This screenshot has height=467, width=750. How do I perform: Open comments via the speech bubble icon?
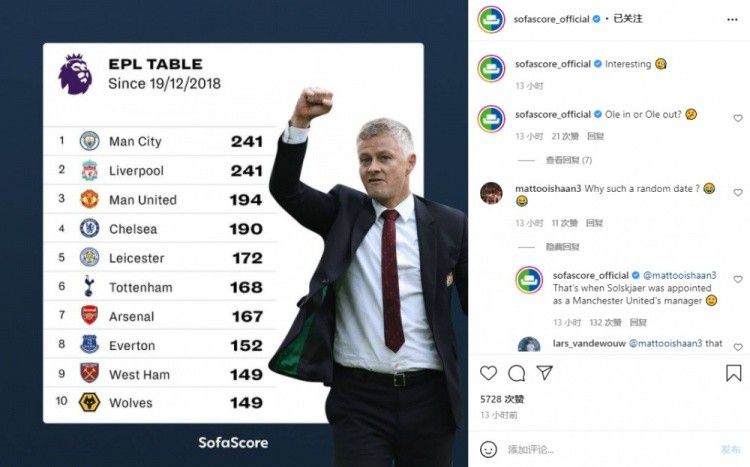tap(516, 373)
